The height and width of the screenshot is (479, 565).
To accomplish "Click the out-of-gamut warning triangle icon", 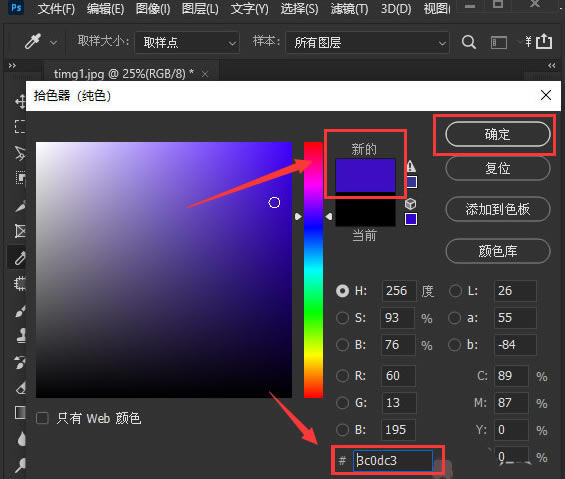I will (411, 166).
